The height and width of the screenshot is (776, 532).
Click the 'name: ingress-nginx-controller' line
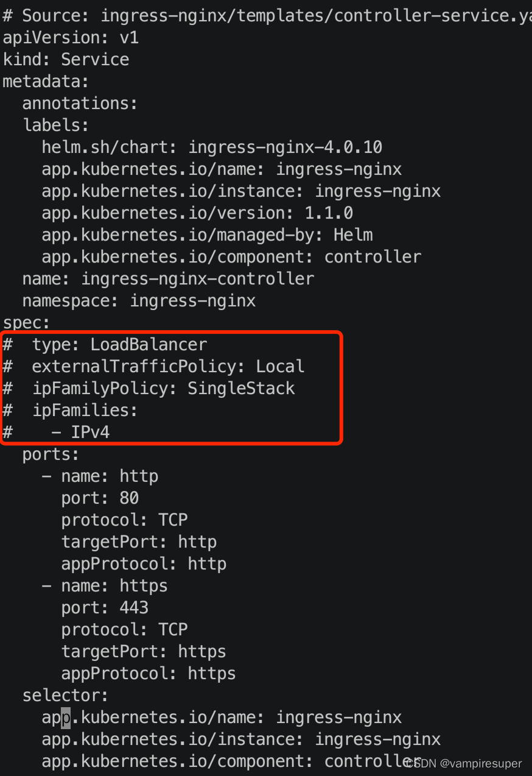(x=168, y=279)
